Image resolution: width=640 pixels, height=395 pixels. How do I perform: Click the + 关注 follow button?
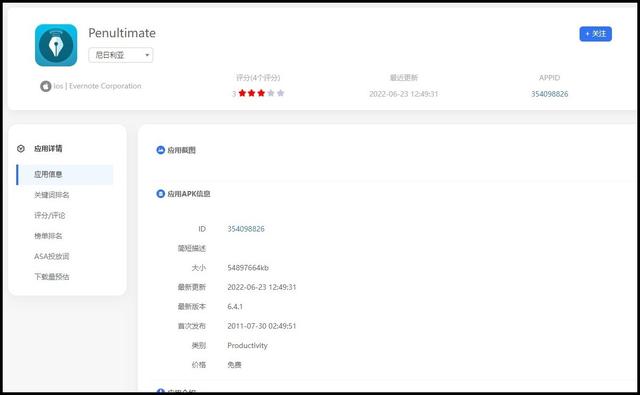596,34
